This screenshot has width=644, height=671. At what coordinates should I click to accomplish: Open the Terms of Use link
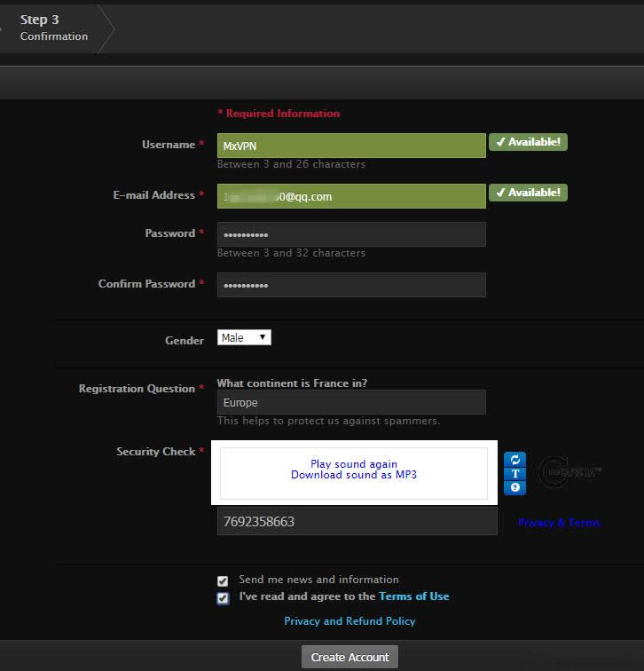pyautogui.click(x=413, y=596)
